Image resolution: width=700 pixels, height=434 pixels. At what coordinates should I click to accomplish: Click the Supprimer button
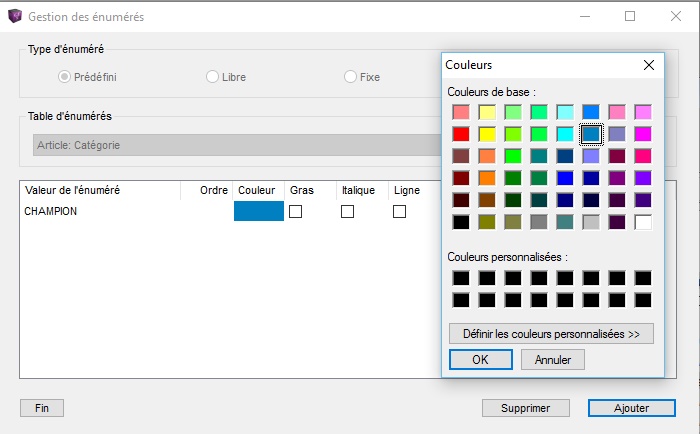click(525, 408)
